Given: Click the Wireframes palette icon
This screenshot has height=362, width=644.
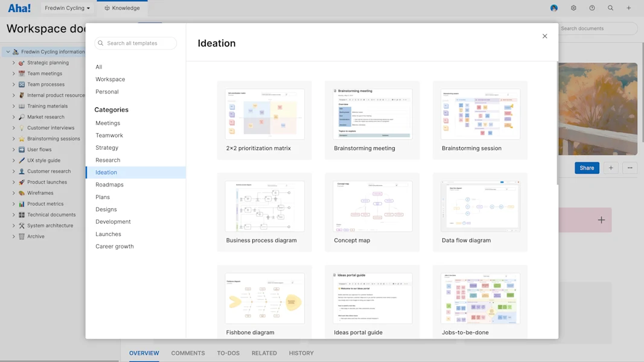Looking at the screenshot, I should pos(22,193).
